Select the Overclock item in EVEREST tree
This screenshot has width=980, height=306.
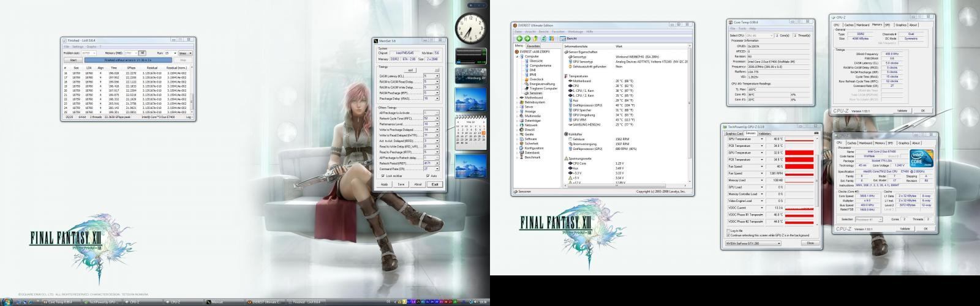[x=534, y=79]
